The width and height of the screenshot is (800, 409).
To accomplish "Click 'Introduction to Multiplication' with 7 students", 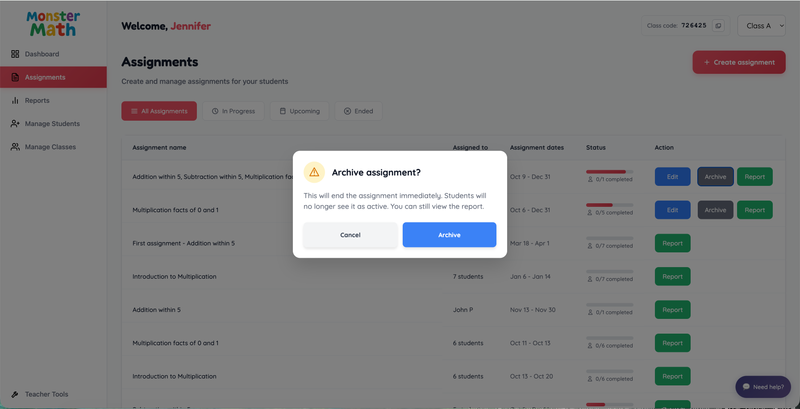I will 174,276.
